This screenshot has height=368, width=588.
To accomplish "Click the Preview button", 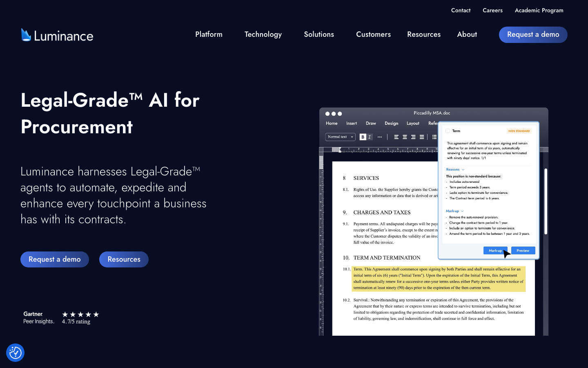I will click(523, 251).
